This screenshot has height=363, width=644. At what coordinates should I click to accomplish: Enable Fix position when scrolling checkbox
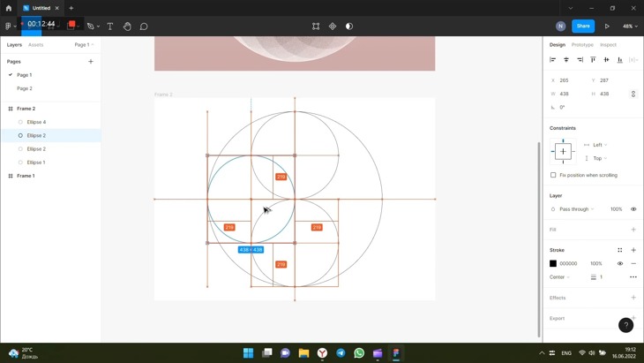click(553, 175)
